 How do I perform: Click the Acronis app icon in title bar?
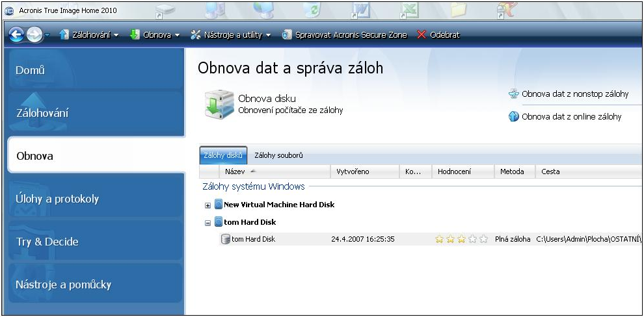click(9, 10)
